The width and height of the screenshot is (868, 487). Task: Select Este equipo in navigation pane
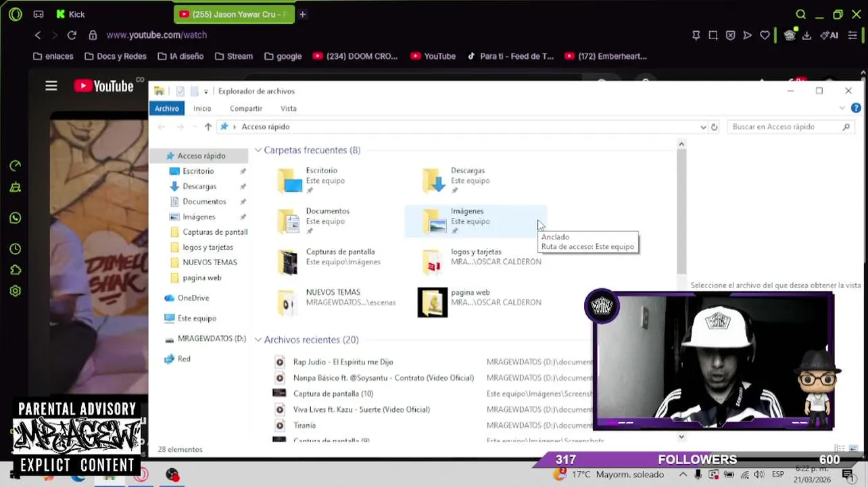click(197, 318)
